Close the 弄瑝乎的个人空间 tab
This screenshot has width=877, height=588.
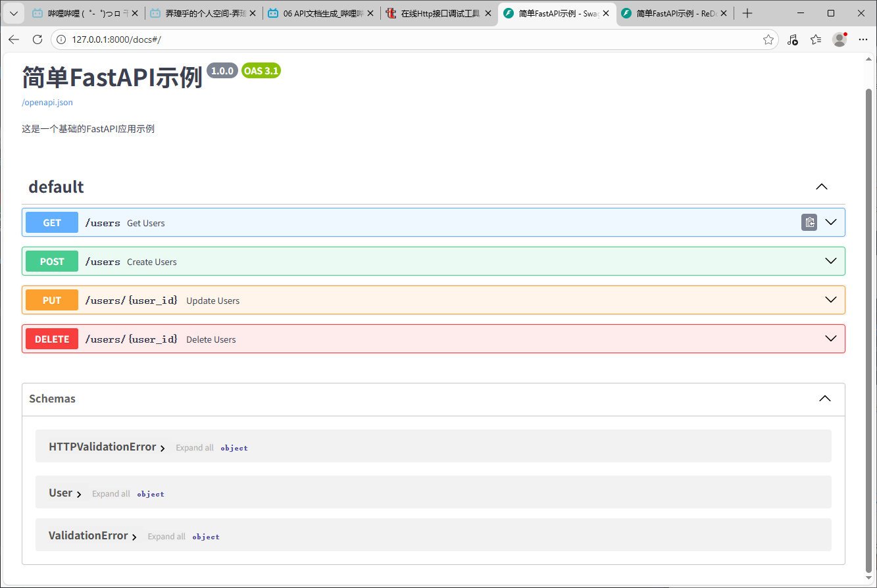tap(252, 13)
